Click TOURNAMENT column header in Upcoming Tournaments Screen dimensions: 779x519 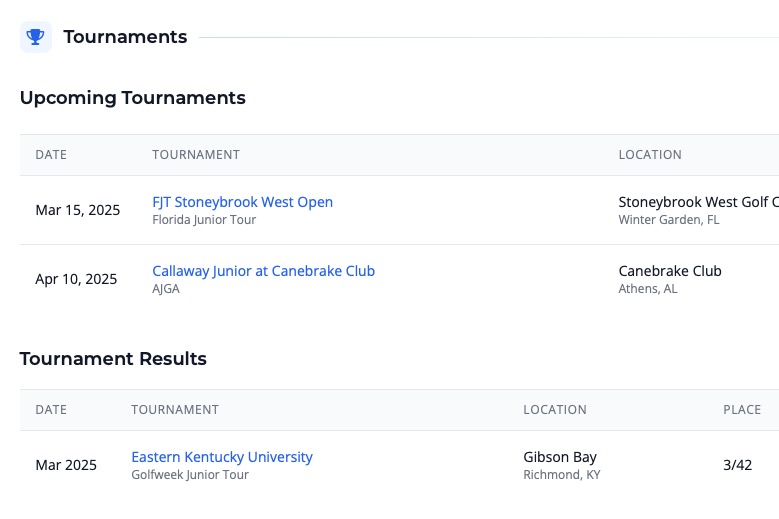tap(196, 155)
